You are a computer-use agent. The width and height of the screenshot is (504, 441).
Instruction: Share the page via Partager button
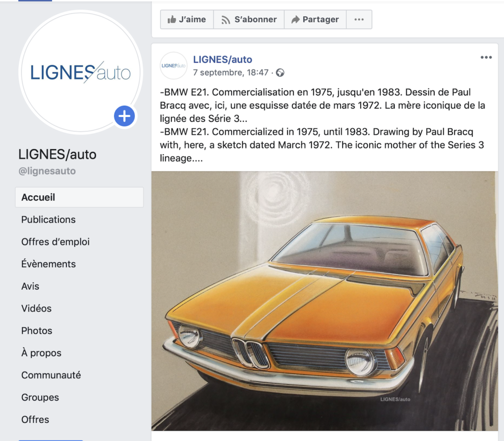315,19
